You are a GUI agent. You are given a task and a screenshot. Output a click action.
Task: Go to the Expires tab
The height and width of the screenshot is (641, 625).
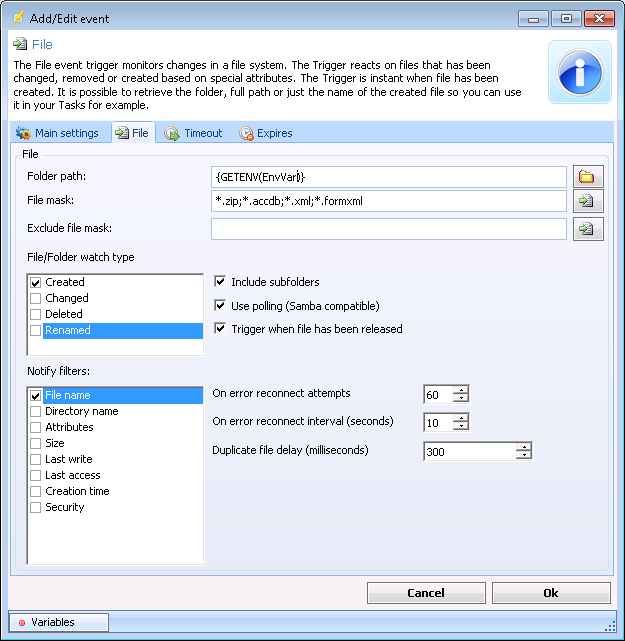point(266,133)
